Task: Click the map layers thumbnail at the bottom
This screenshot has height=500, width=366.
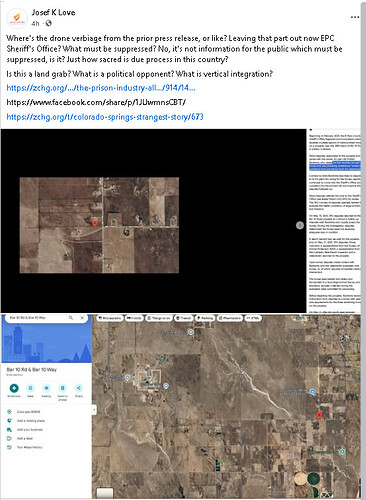Action: pyautogui.click(x=105, y=493)
